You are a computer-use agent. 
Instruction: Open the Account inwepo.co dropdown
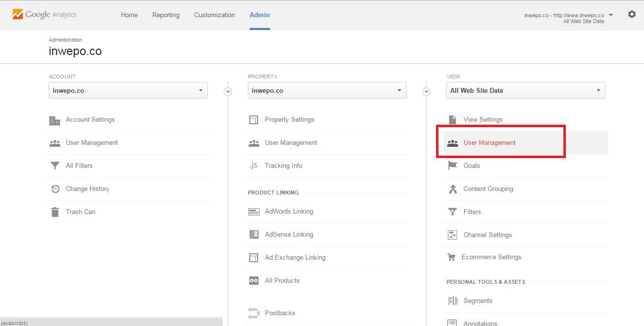(128, 91)
